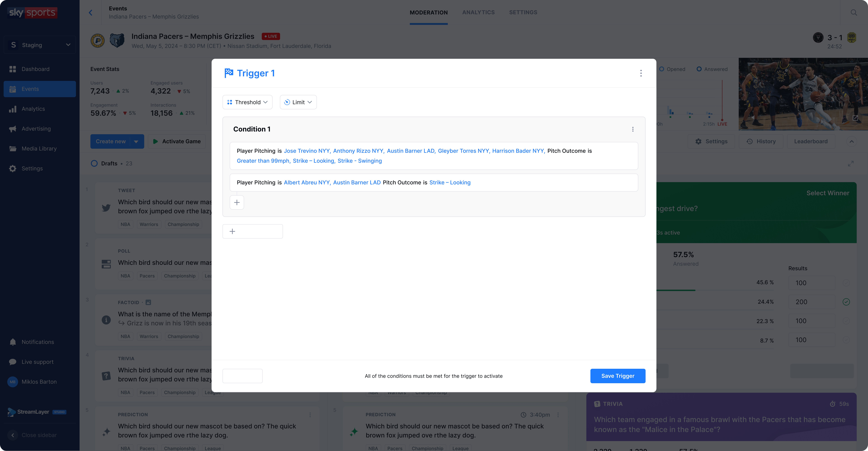Click the Notifications bell in sidebar
The height and width of the screenshot is (451, 868).
point(13,342)
